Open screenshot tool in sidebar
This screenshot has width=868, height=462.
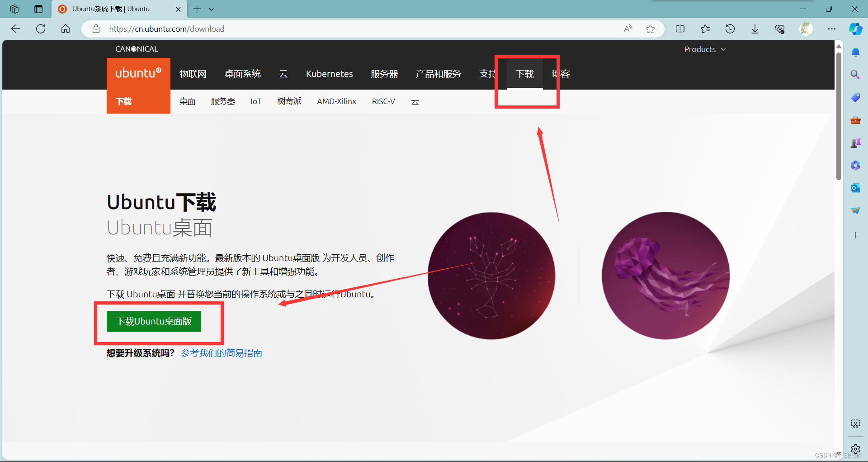[x=855, y=424]
